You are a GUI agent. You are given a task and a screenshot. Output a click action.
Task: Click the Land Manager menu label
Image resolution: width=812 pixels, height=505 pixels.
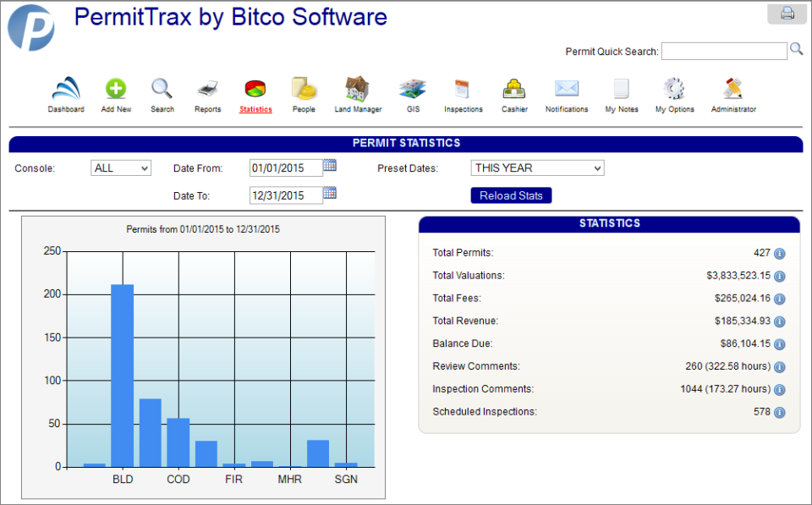tap(358, 109)
